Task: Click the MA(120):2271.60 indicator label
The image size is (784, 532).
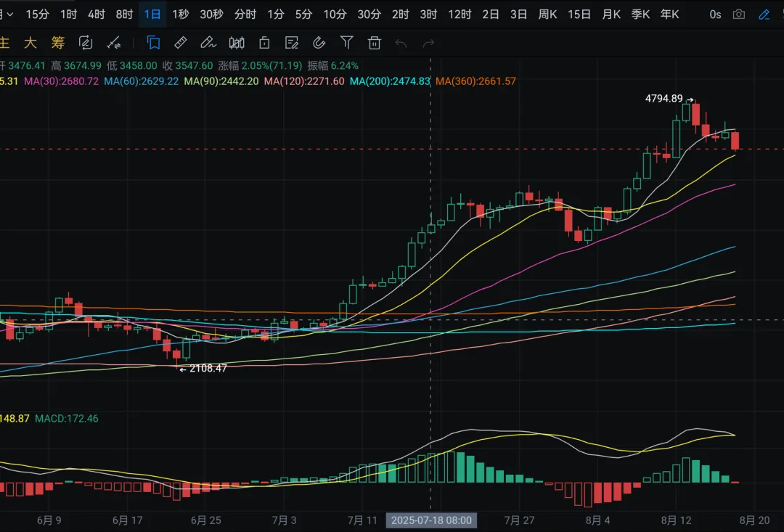Action: pyautogui.click(x=304, y=81)
